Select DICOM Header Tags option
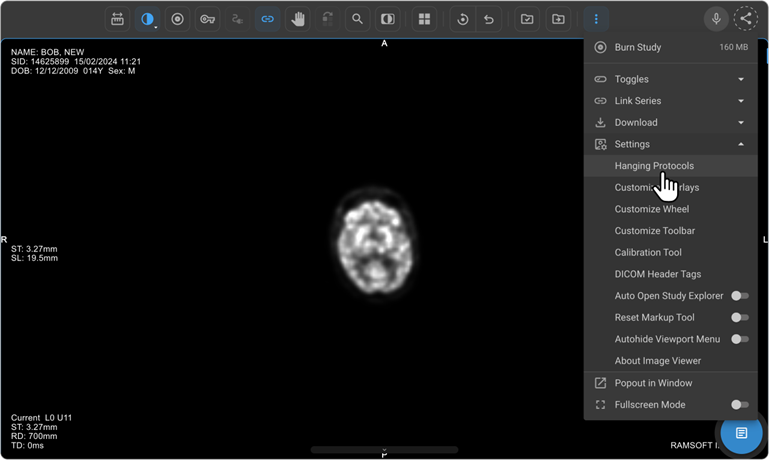769x460 pixels. click(657, 274)
